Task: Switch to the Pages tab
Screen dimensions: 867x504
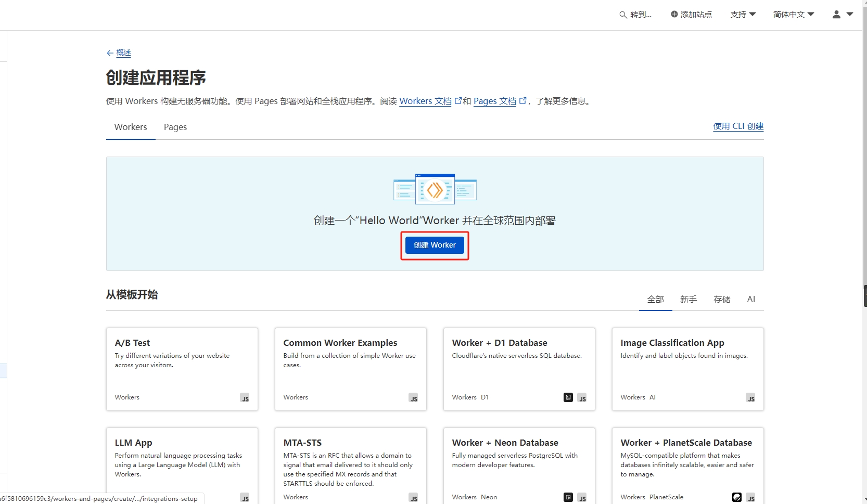Action: point(175,127)
